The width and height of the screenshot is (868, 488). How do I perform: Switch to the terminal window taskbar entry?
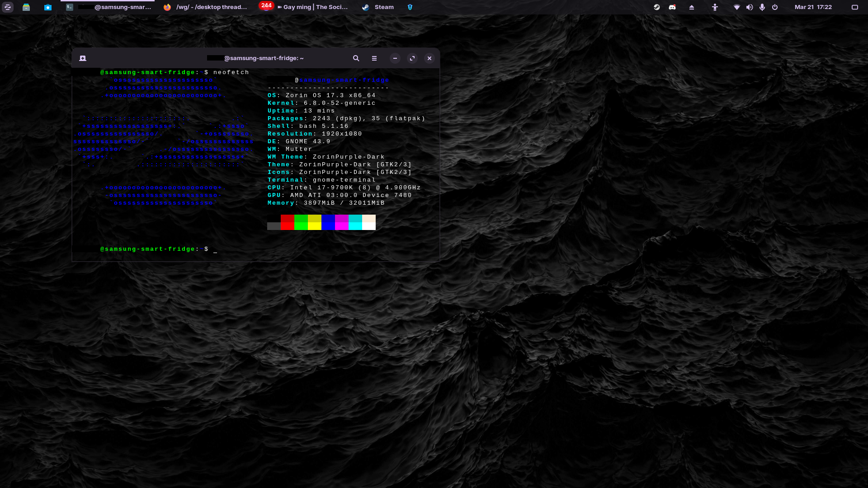(x=108, y=7)
